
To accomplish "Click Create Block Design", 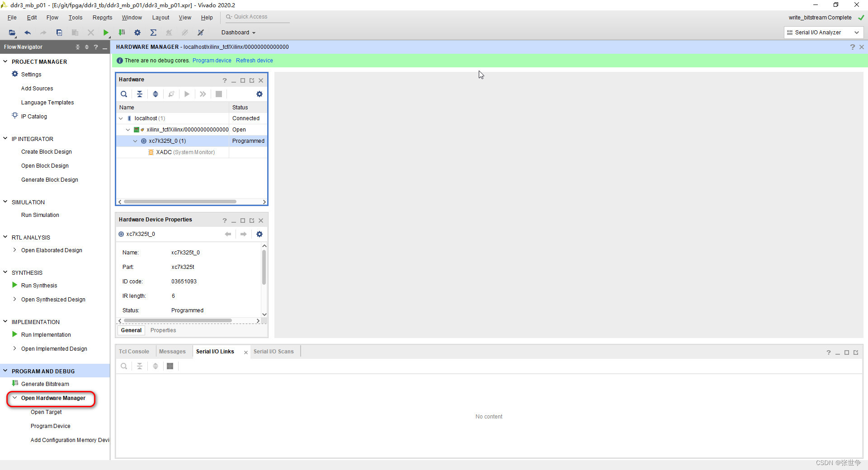I will coord(47,152).
